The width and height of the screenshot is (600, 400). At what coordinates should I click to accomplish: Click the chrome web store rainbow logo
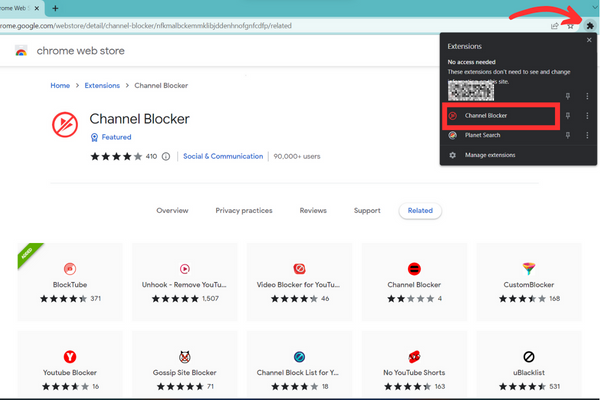click(21, 51)
